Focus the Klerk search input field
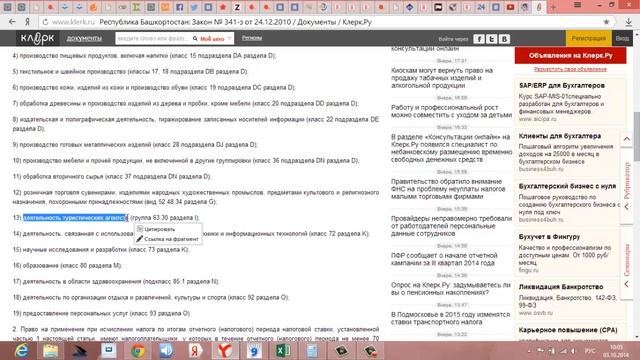 pos(152,38)
